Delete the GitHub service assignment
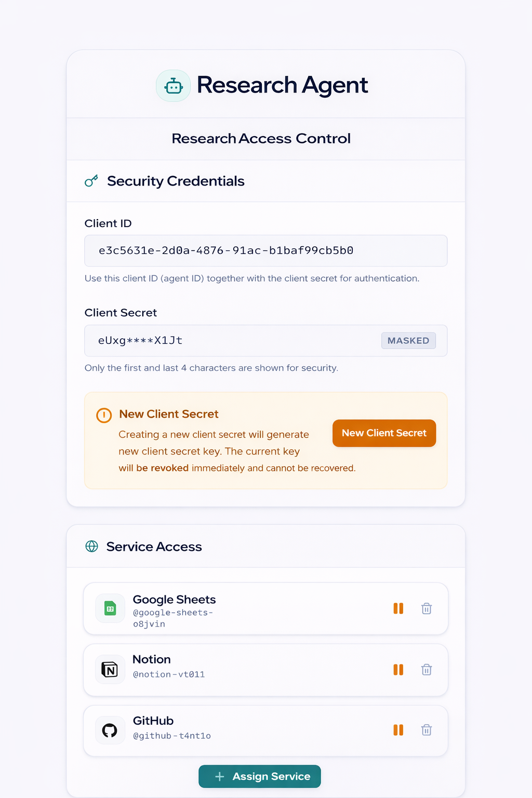 tap(427, 730)
